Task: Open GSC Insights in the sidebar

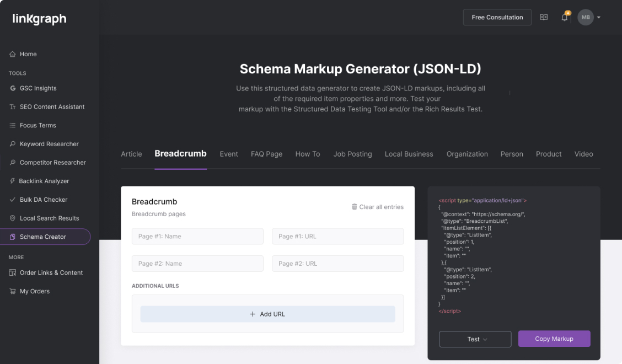Action: coord(38,88)
